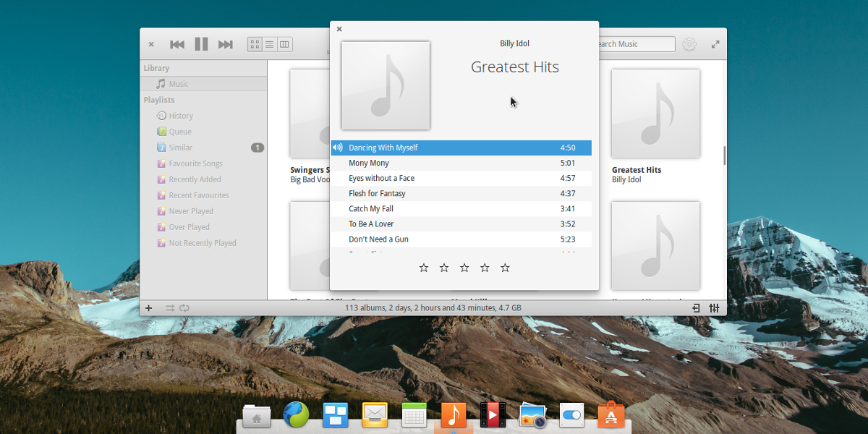Open the Photos app from dock
Screen dimensions: 868x434
[x=532, y=416]
